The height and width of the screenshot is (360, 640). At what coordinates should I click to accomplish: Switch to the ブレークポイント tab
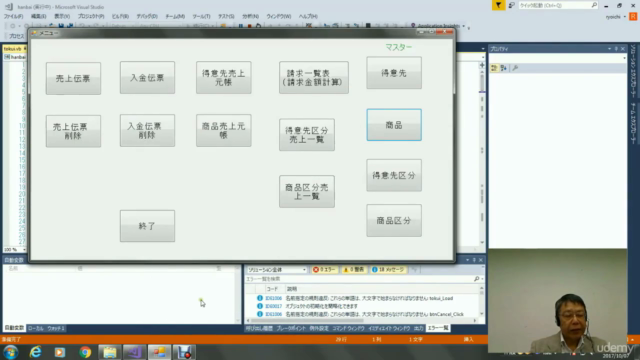[x=291, y=328]
